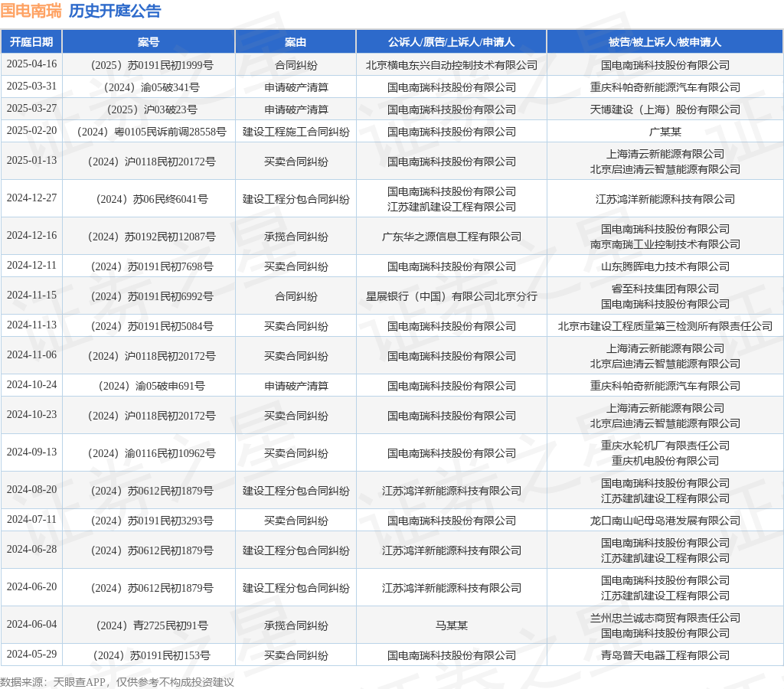The image size is (784, 689).
Task: Select defendant "南京南瑞工业控制技术有限公司"
Action: (665, 244)
